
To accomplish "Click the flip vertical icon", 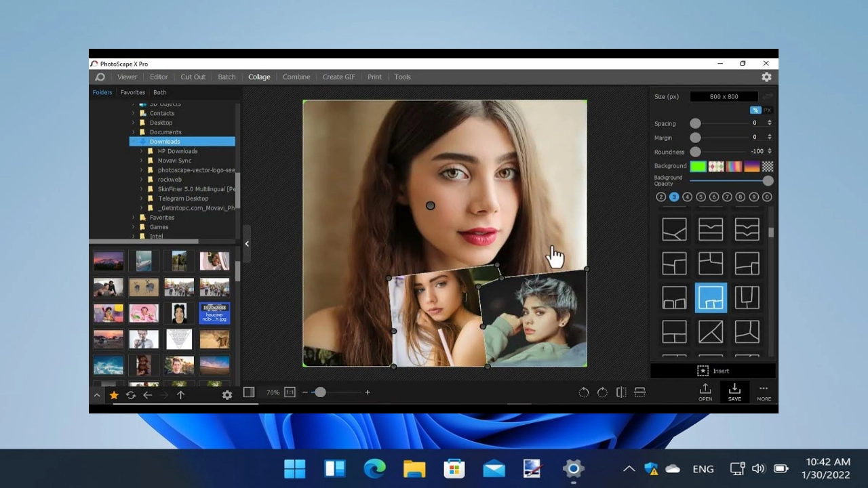I will [639, 392].
